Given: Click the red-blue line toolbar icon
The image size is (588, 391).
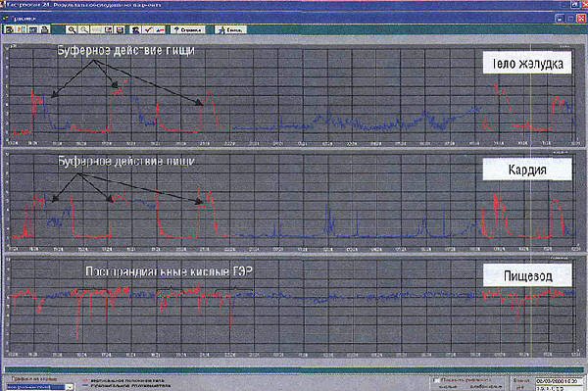Looking at the screenshot, I should [x=160, y=29].
